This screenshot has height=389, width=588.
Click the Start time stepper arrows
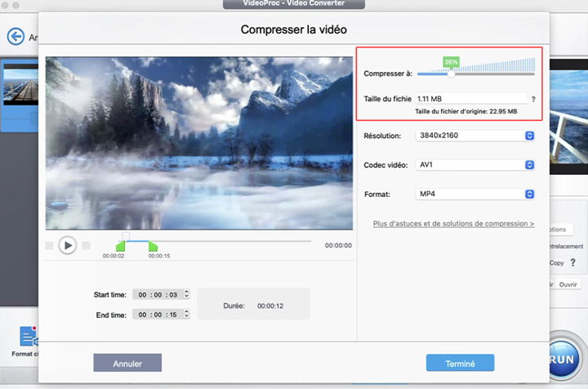[186, 294]
